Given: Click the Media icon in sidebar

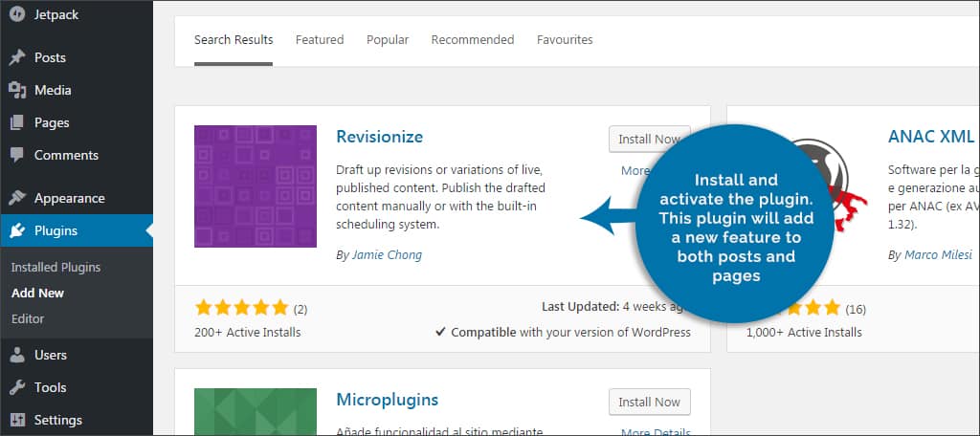Looking at the screenshot, I should tap(17, 90).
